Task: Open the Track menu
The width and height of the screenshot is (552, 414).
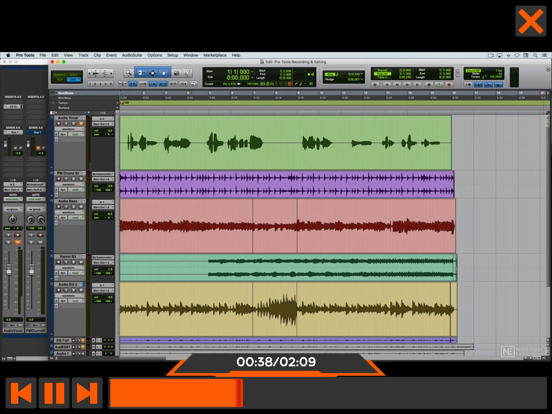Action: click(83, 55)
